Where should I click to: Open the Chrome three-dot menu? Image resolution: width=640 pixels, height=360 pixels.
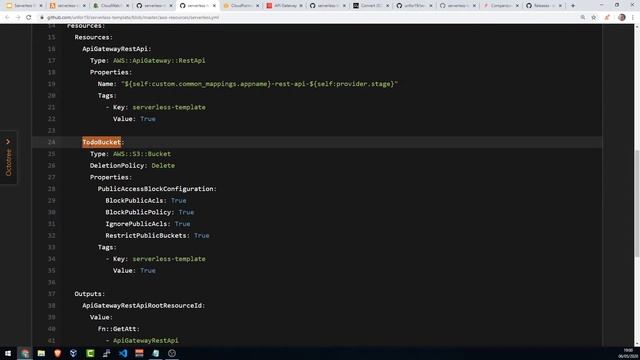633,18
